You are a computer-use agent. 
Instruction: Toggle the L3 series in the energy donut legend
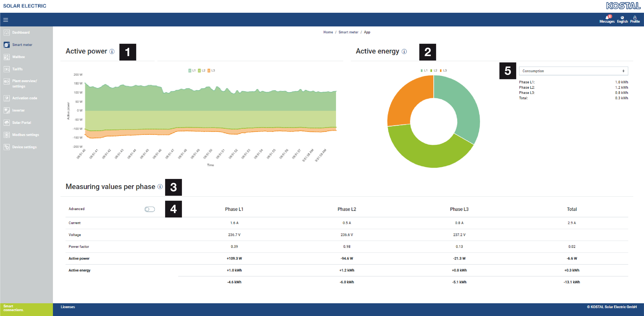coord(443,71)
